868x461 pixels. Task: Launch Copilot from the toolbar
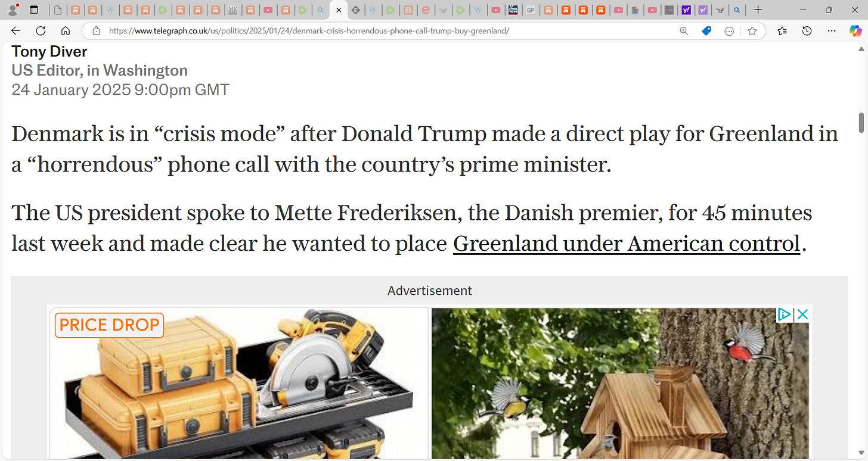pos(855,31)
